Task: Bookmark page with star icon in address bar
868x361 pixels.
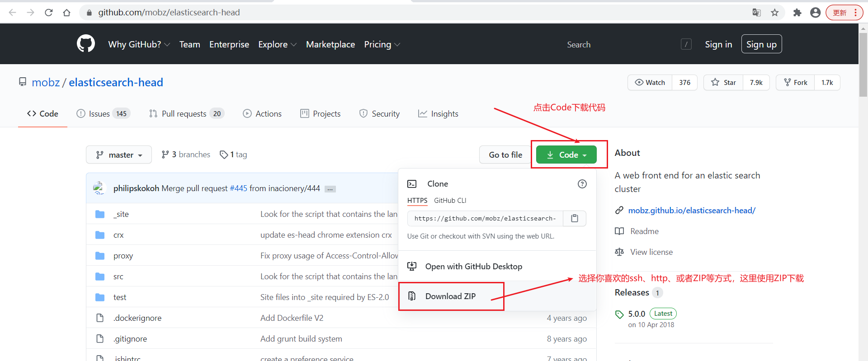Action: (775, 13)
